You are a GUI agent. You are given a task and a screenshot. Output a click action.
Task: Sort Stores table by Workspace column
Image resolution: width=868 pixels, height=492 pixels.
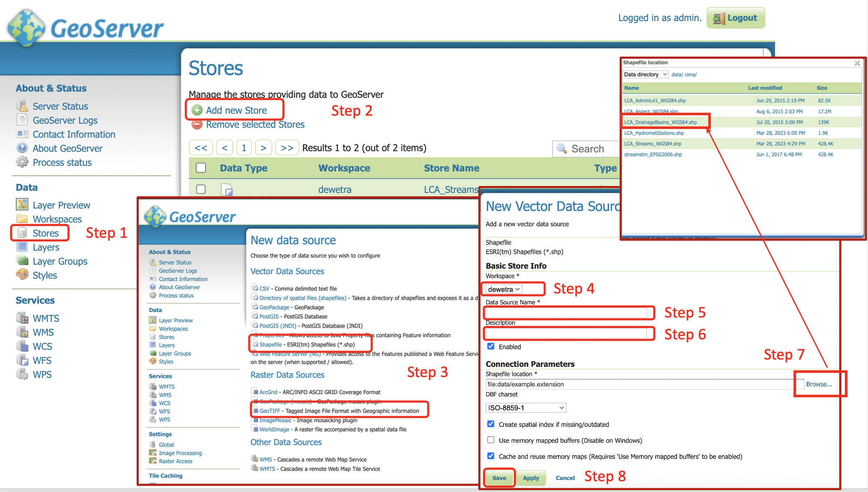coord(344,168)
